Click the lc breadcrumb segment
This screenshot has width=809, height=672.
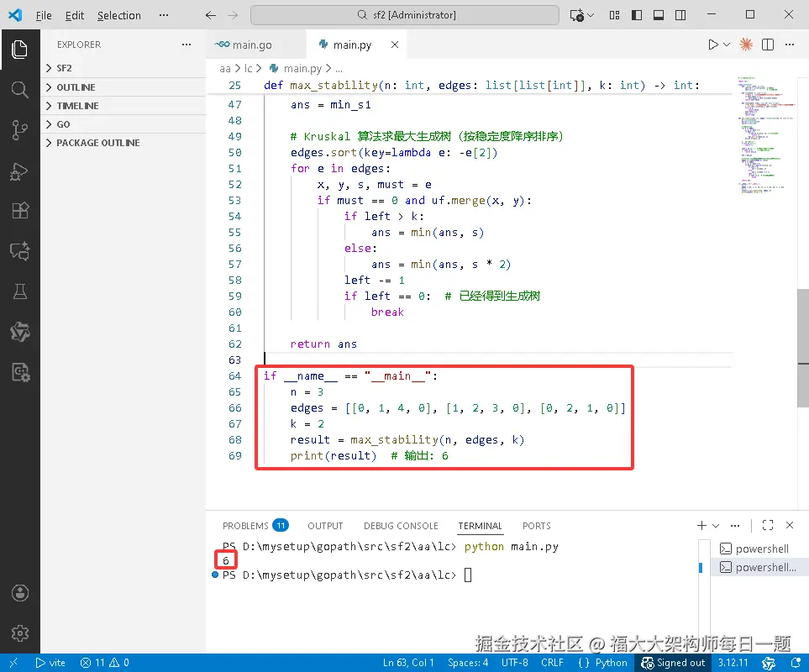(x=248, y=69)
